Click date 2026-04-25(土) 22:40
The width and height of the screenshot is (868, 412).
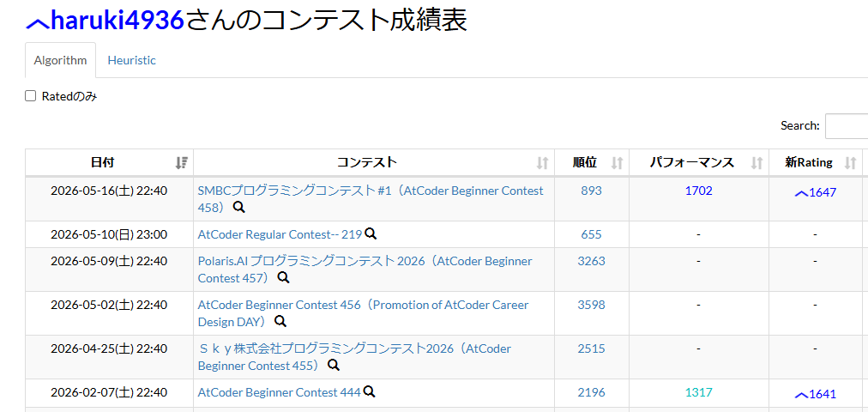coord(109,348)
